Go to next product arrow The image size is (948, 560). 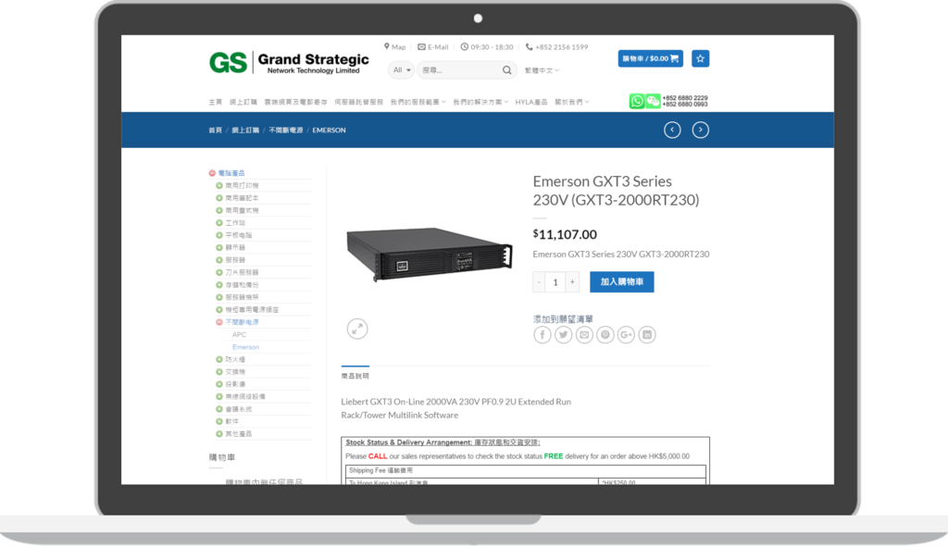700,130
